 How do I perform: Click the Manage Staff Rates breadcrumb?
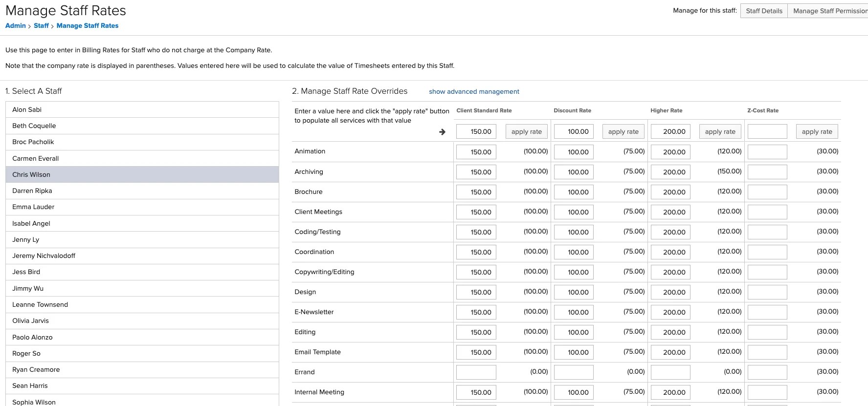tap(88, 25)
